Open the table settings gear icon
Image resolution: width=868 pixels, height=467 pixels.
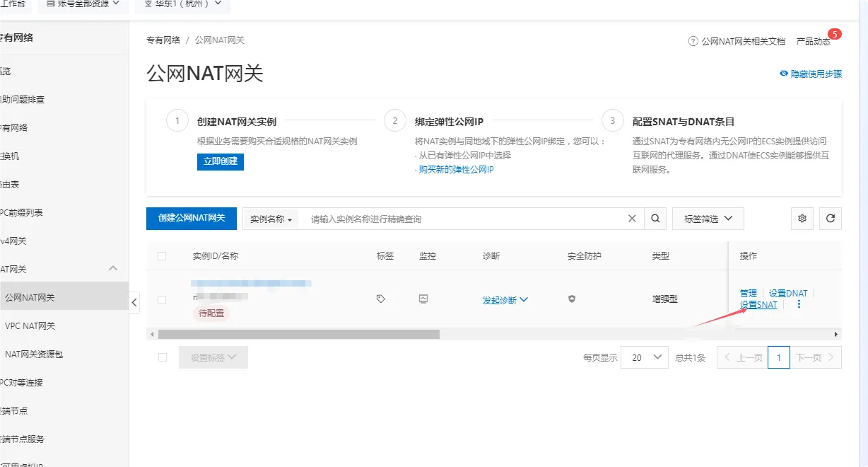(802, 219)
